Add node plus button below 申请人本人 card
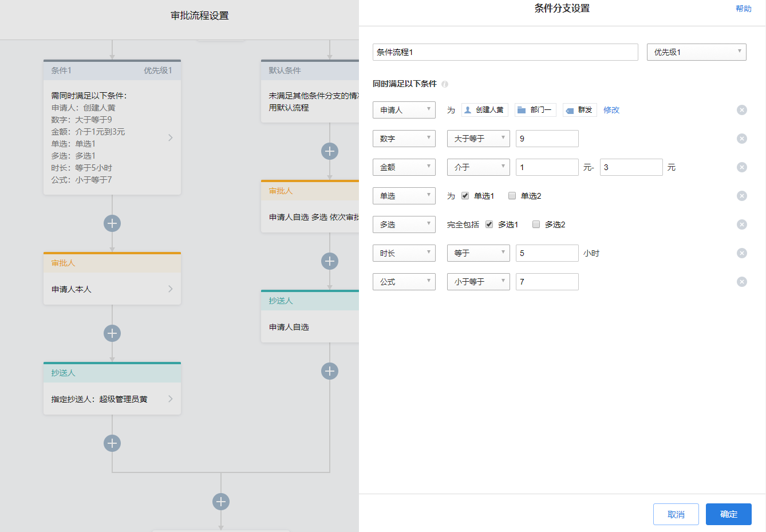 click(x=112, y=333)
